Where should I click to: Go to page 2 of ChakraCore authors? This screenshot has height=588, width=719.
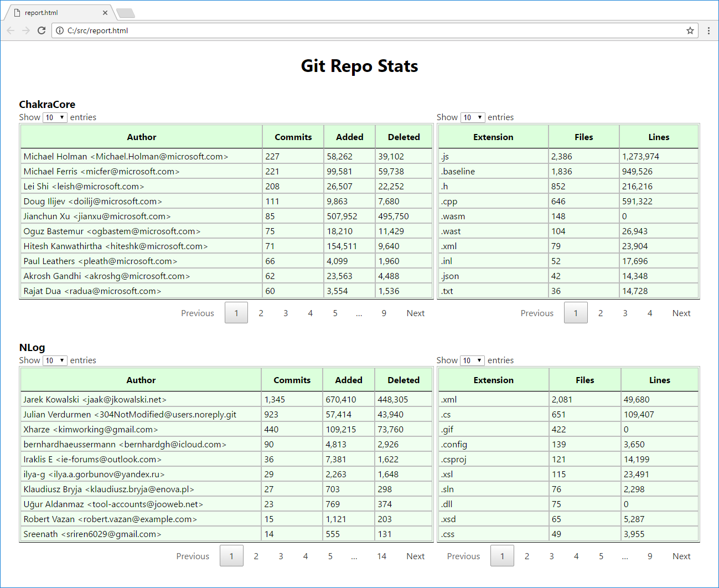pyautogui.click(x=261, y=313)
